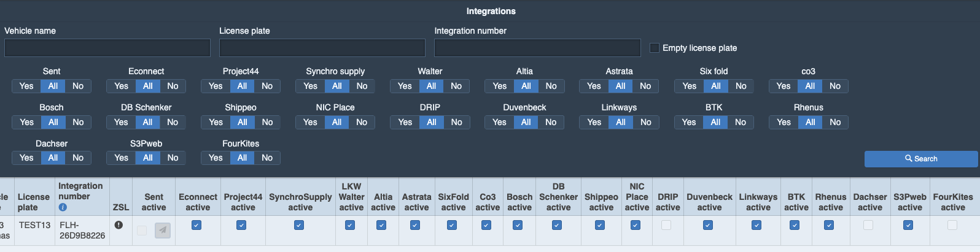Uncheck Econnect active for TEST13

point(196,225)
